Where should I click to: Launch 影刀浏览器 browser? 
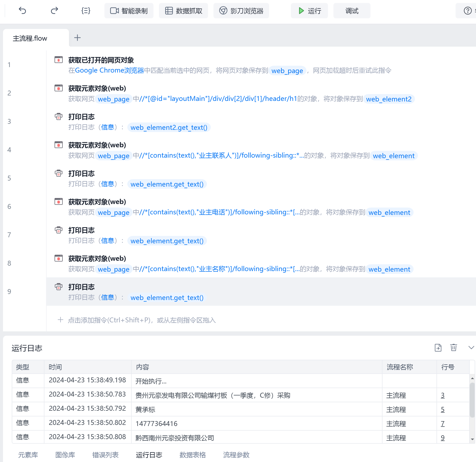(241, 11)
